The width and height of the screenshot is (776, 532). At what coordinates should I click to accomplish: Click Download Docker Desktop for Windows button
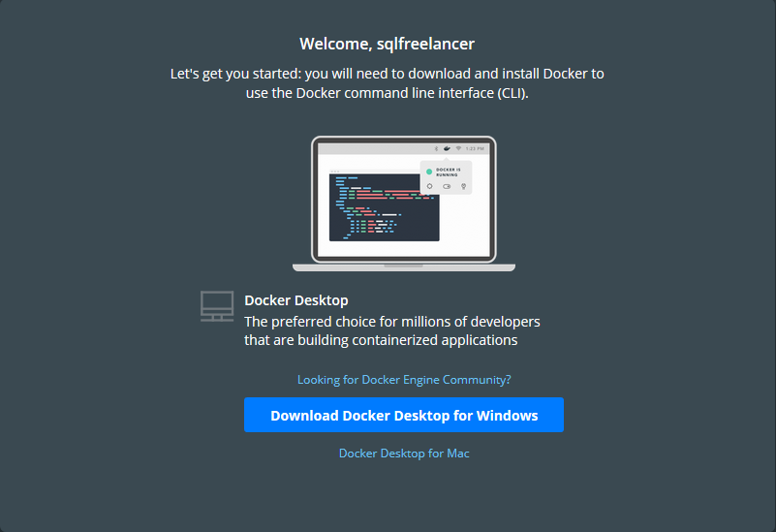coord(403,415)
